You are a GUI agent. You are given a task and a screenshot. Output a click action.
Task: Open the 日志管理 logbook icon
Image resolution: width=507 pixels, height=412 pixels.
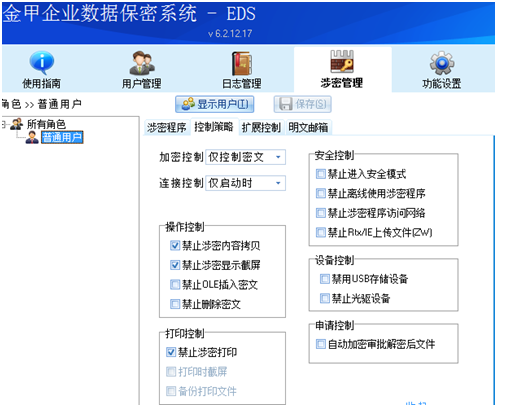[x=242, y=63]
